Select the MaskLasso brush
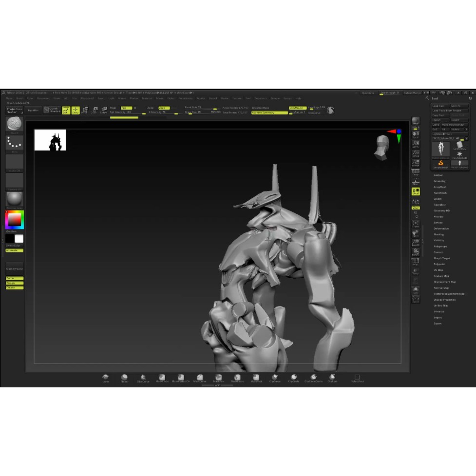Image resolution: width=476 pixels, height=476 pixels. tap(237, 378)
